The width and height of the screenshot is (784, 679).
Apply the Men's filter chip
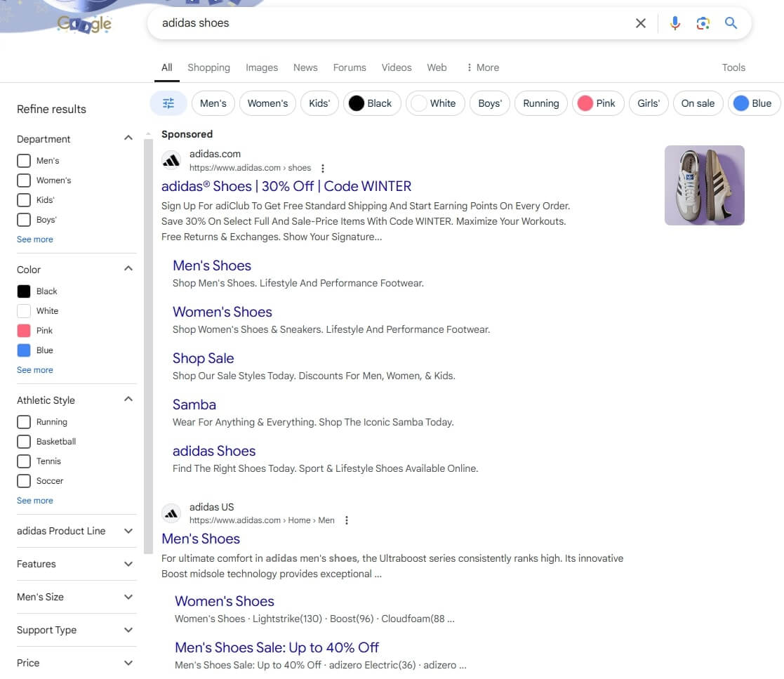tap(213, 104)
